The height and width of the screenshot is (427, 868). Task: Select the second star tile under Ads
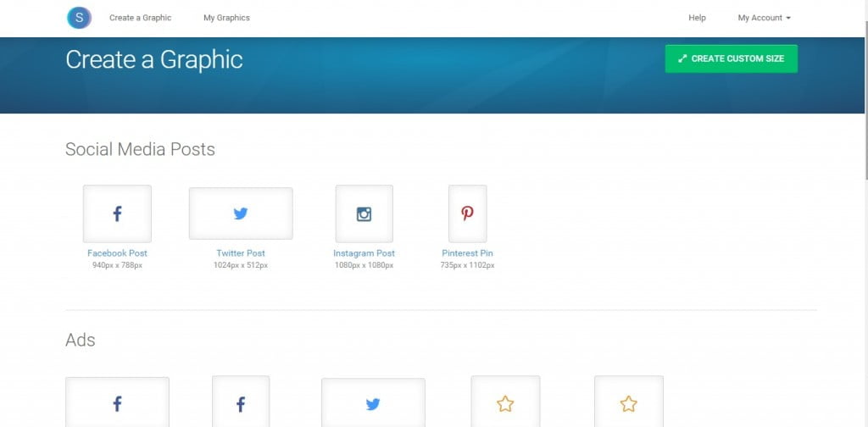tap(628, 403)
